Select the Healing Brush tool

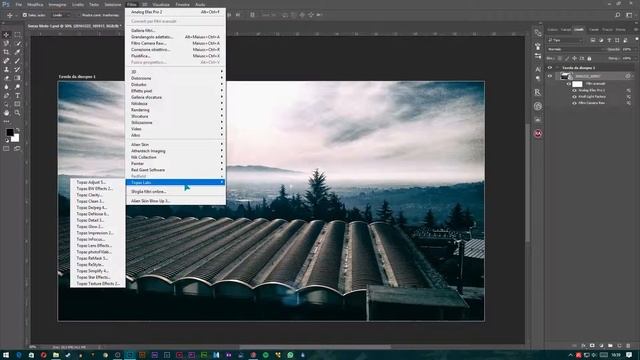coord(6,61)
